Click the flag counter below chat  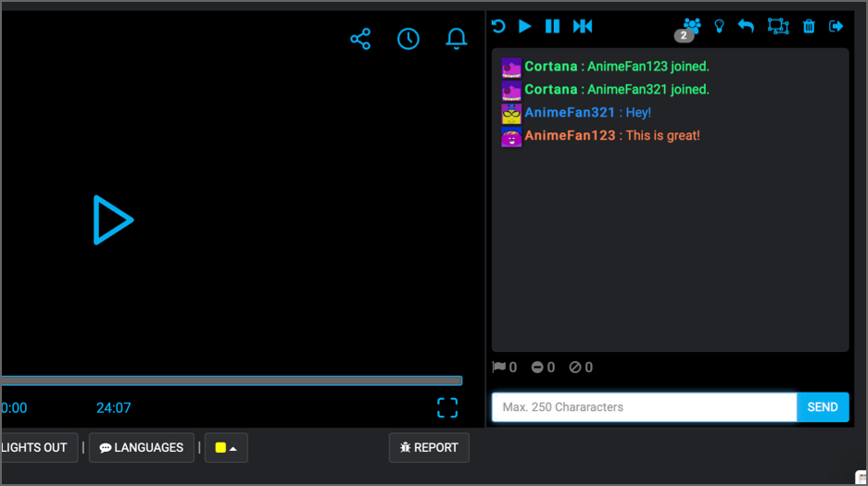(x=504, y=368)
